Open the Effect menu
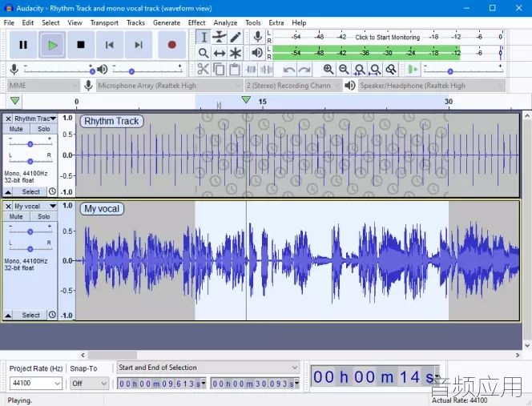This screenshot has height=406, width=532. [x=197, y=22]
